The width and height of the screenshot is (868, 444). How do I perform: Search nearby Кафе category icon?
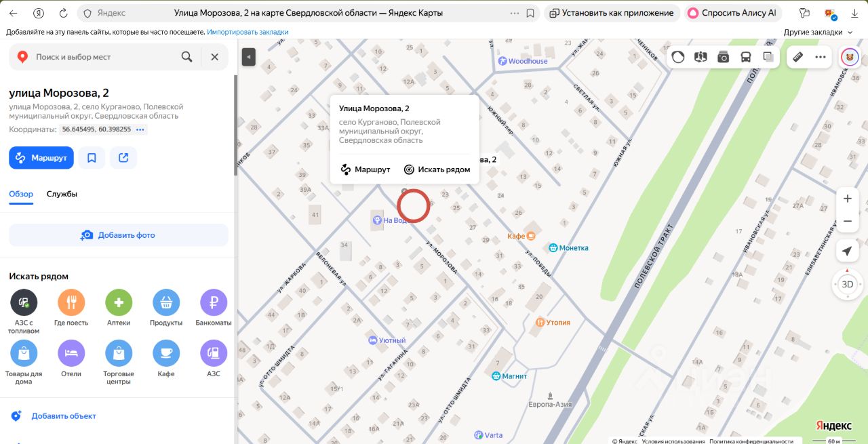pyautogui.click(x=166, y=359)
